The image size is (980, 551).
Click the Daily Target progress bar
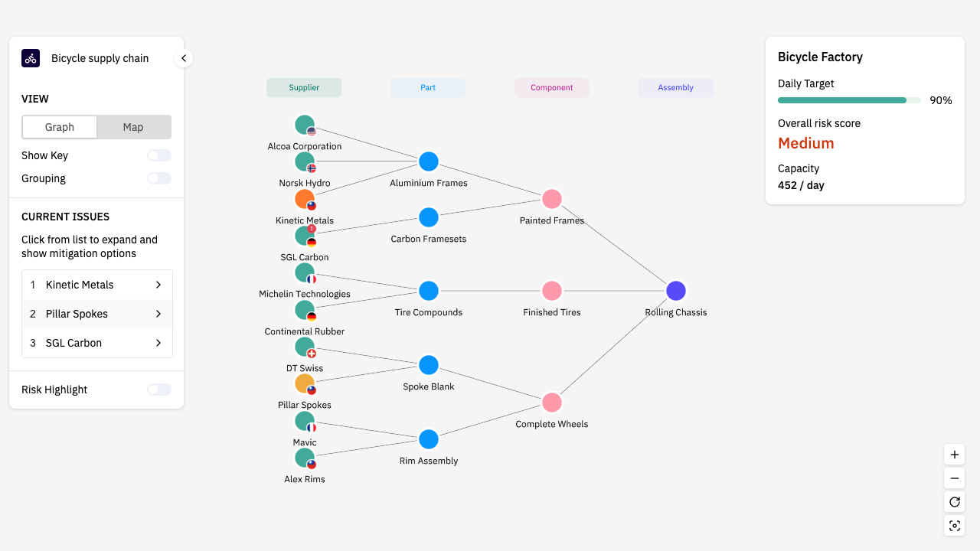tap(848, 100)
